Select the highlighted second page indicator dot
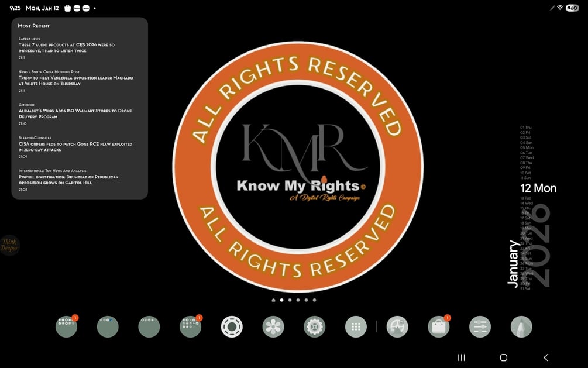The height and width of the screenshot is (368, 588). (281, 300)
